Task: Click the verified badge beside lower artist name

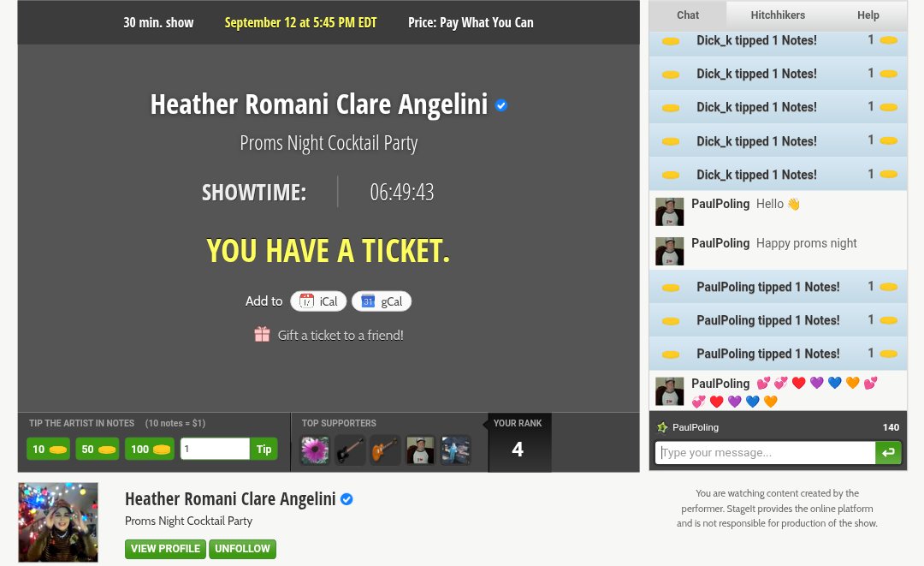Action: pos(347,499)
